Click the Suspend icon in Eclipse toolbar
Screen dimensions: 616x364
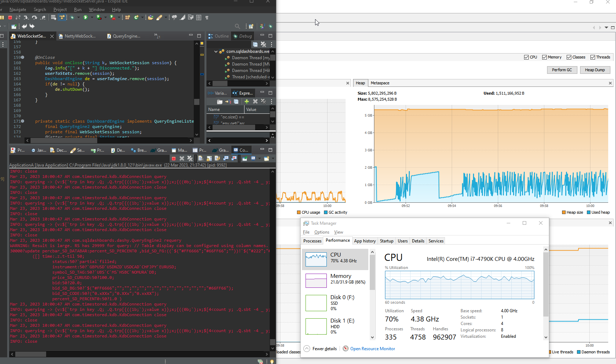pyautogui.click(x=2, y=17)
